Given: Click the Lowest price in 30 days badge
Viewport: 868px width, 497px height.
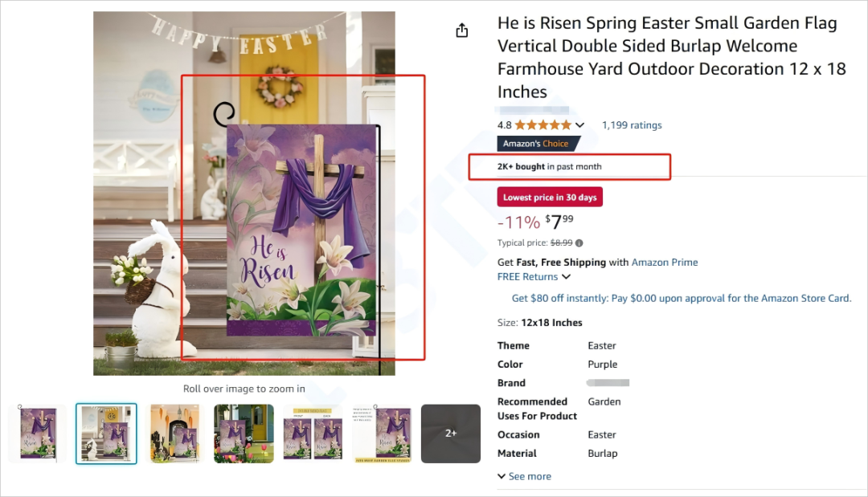Looking at the screenshot, I should pyautogui.click(x=550, y=198).
